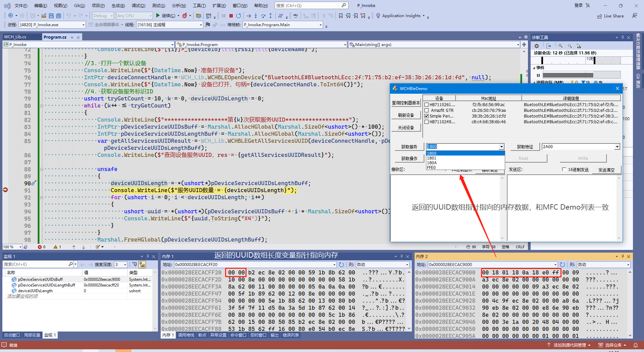Viewport: 644px width, 352px height.
Task: Open the 调试(D) menu
Action: click(139, 6)
